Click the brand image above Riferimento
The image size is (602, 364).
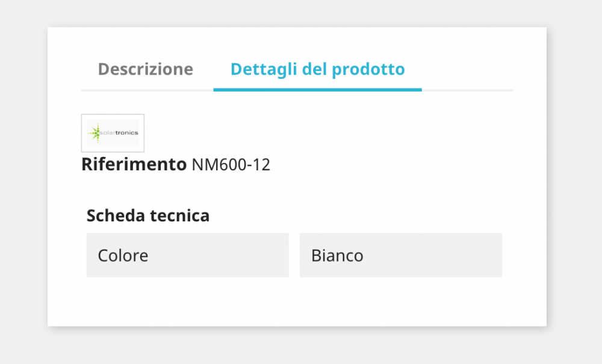pyautogui.click(x=113, y=132)
